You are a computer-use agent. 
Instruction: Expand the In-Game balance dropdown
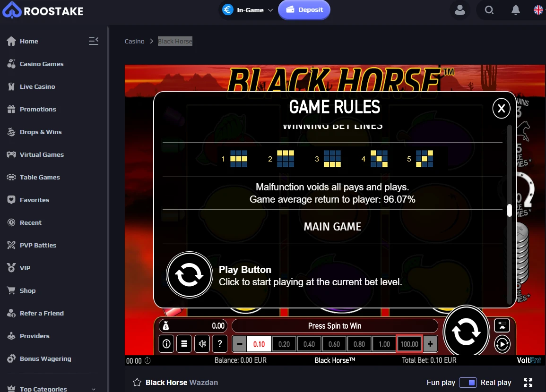tap(270, 10)
